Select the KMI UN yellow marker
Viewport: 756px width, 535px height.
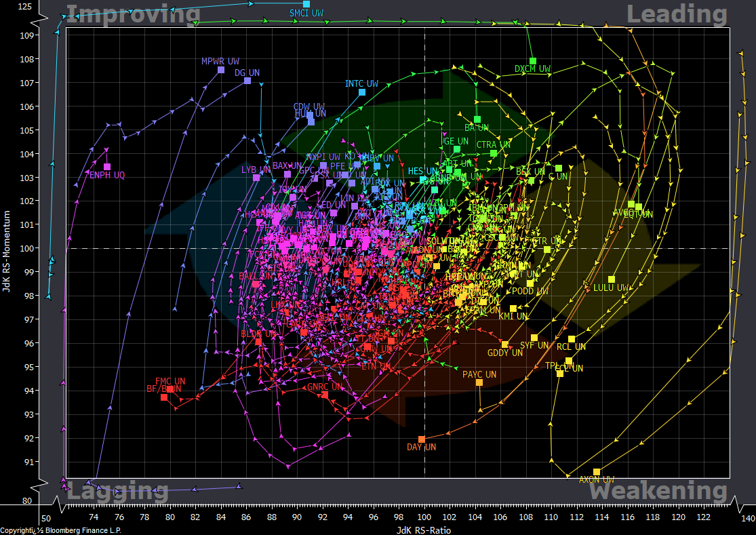tap(513, 309)
